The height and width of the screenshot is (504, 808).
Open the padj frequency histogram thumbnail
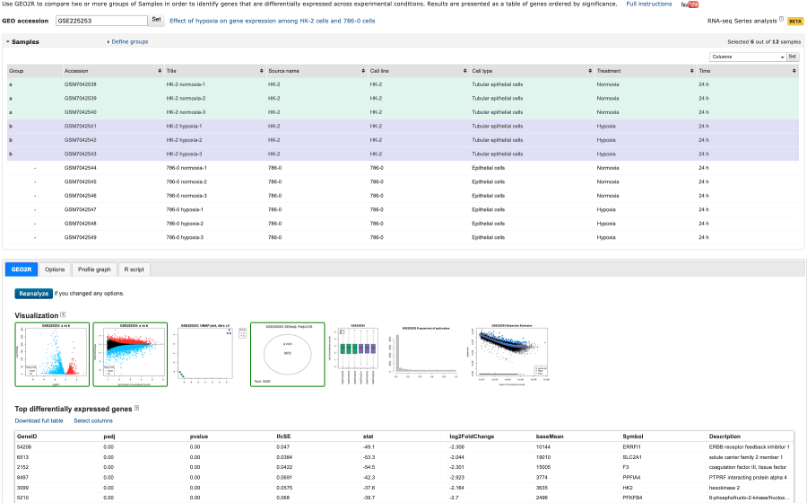(x=425, y=355)
